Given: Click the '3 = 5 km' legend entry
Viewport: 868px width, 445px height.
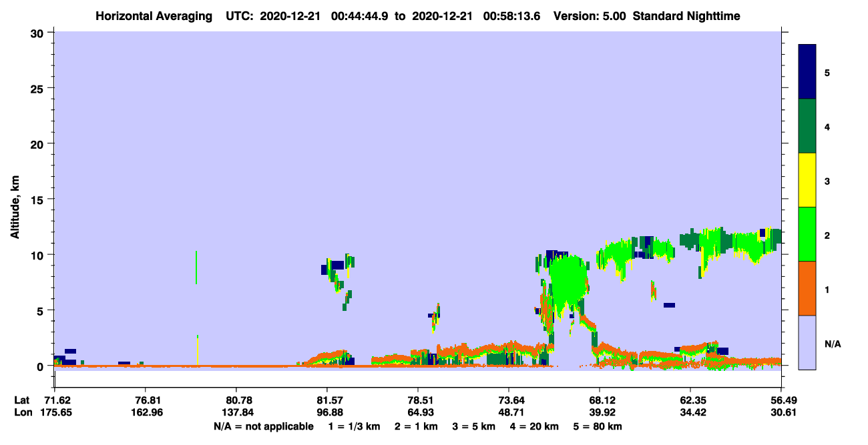Looking at the screenshot, I should point(473,426).
